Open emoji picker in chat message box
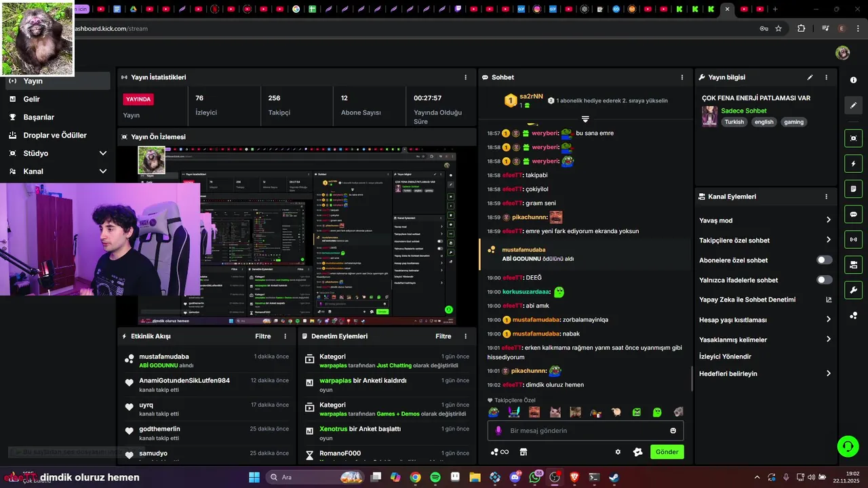868x488 pixels. point(673,430)
